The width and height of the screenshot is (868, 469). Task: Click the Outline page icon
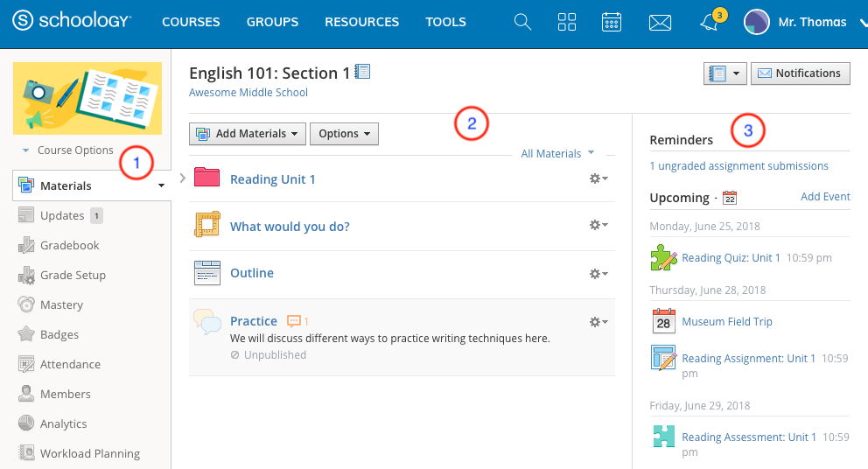[x=207, y=273]
